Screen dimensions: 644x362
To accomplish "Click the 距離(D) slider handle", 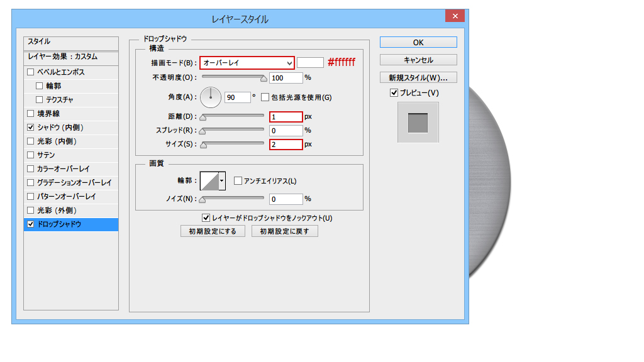I will (203, 118).
